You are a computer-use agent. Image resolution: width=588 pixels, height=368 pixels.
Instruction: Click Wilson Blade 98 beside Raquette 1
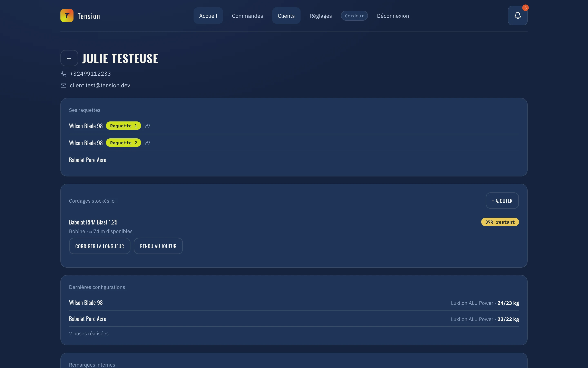[x=86, y=126]
